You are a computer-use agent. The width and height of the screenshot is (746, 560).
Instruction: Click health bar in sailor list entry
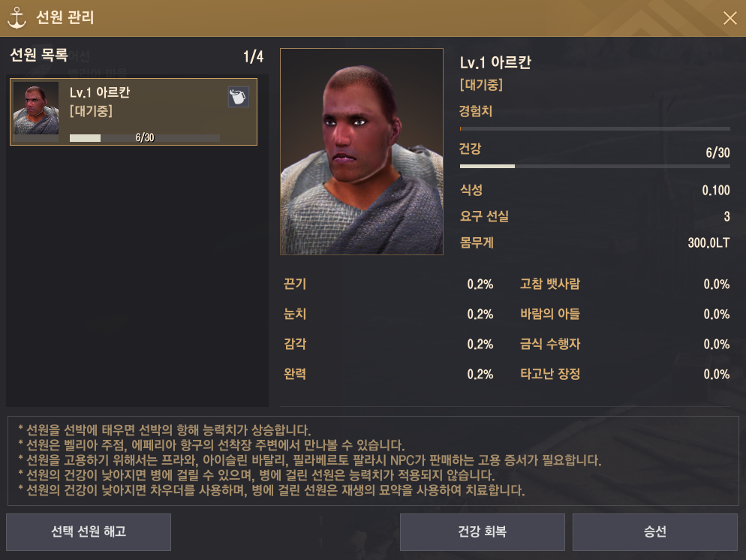click(x=145, y=138)
